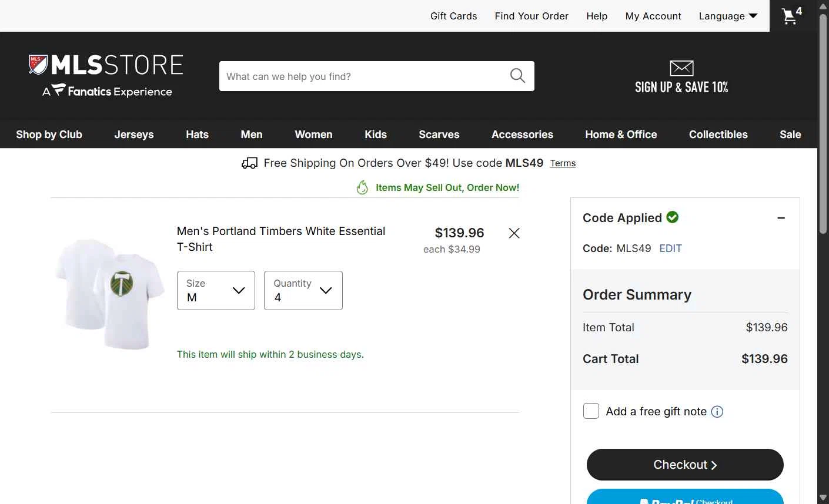Open the shopping cart icon
Viewport: 829px width, 504px height.
pos(792,16)
